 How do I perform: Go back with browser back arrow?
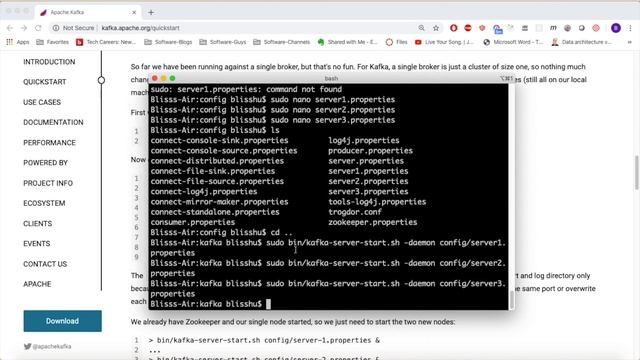coord(10,28)
